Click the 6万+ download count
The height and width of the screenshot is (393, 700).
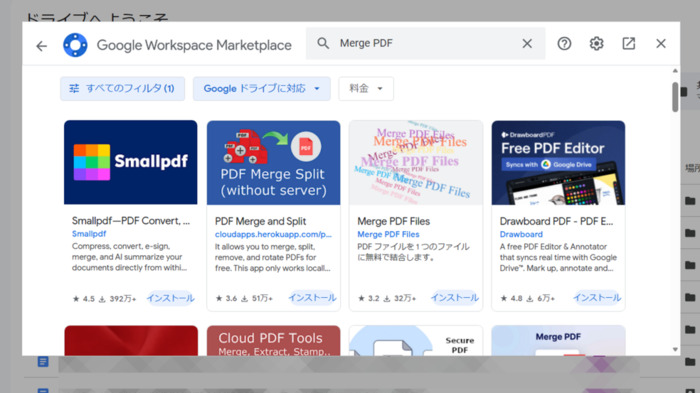(x=540, y=298)
